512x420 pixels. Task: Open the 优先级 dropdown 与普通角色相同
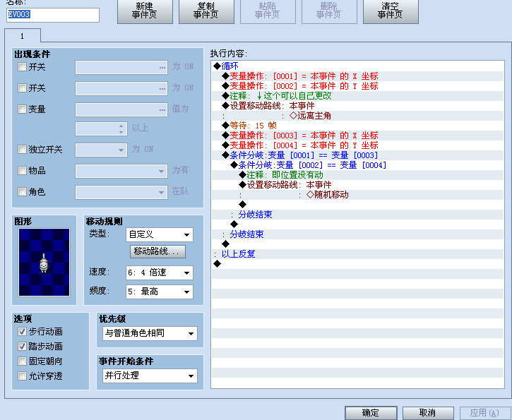coord(150,333)
